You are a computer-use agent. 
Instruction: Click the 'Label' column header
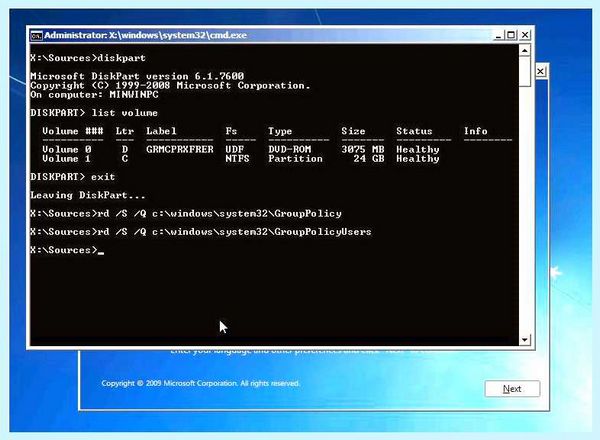tap(161, 131)
